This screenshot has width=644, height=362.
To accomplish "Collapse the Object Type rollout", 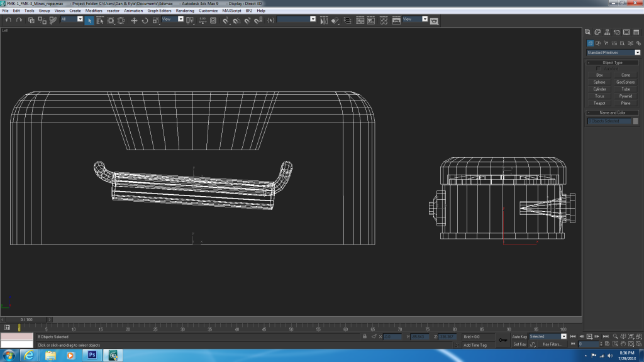I will (612, 63).
